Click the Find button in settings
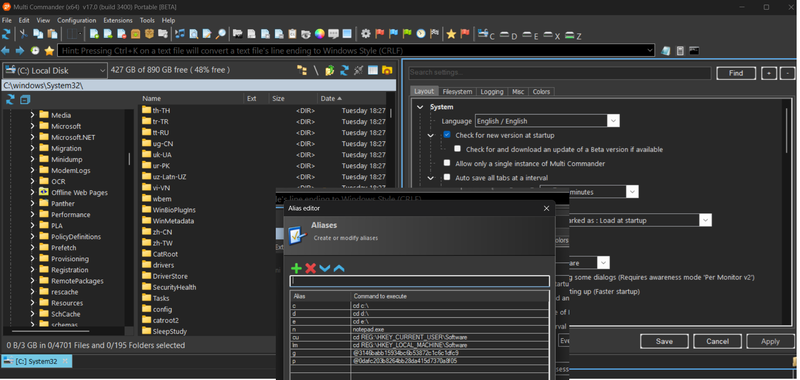 [736, 73]
